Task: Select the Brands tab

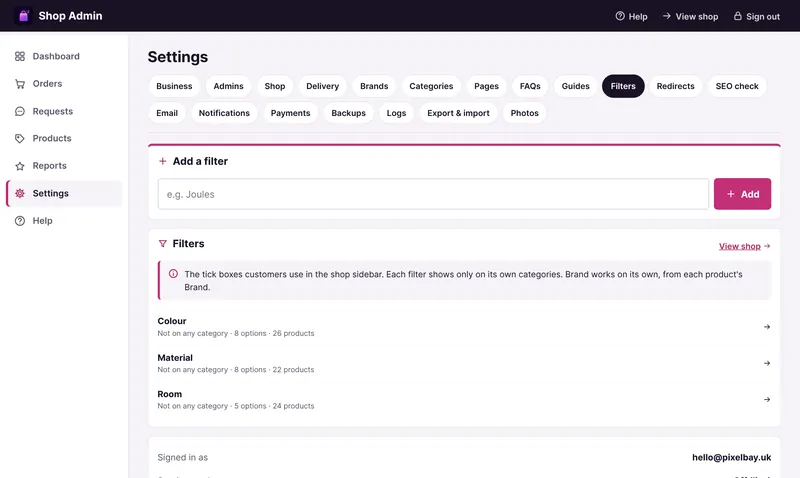Action: click(374, 86)
